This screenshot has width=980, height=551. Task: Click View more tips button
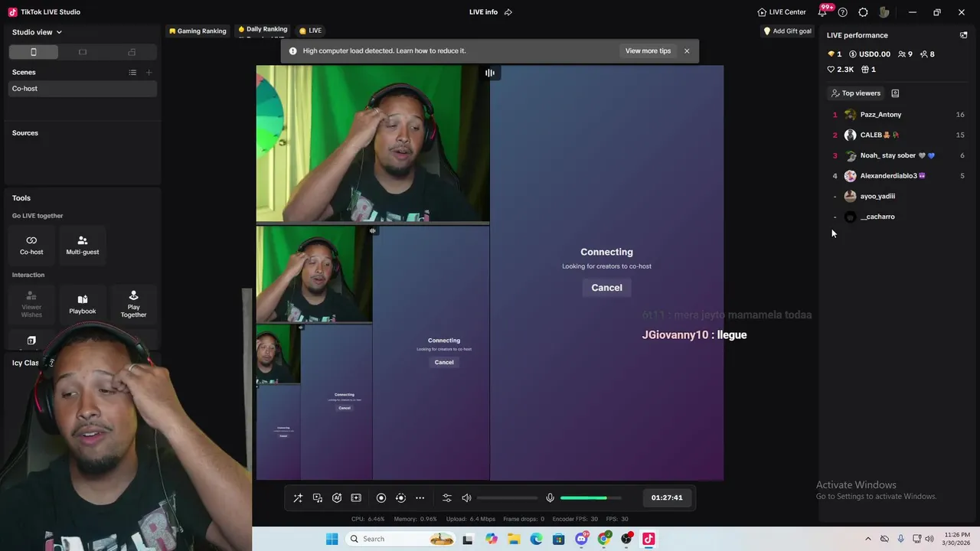click(x=648, y=51)
